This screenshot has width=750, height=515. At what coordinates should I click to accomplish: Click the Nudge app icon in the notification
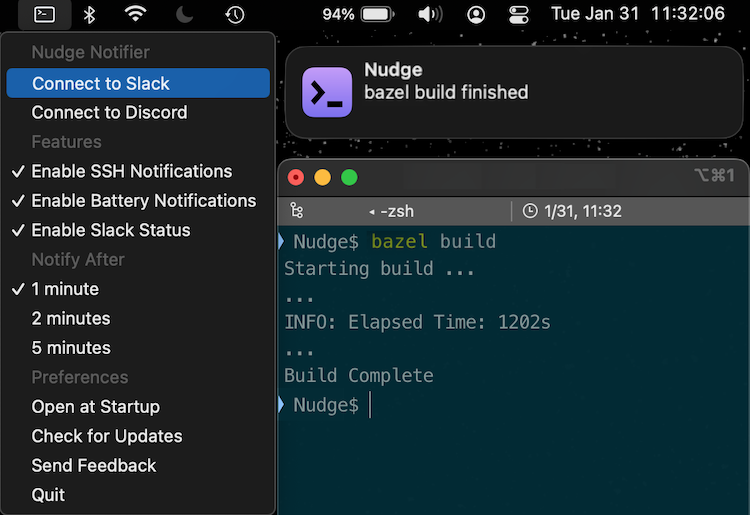coord(327,92)
